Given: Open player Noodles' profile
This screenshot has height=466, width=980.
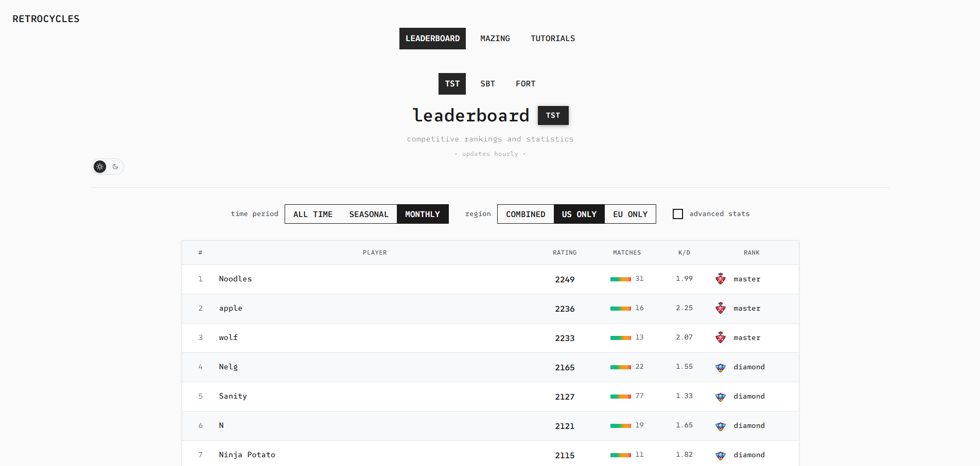Looking at the screenshot, I should 235,279.
